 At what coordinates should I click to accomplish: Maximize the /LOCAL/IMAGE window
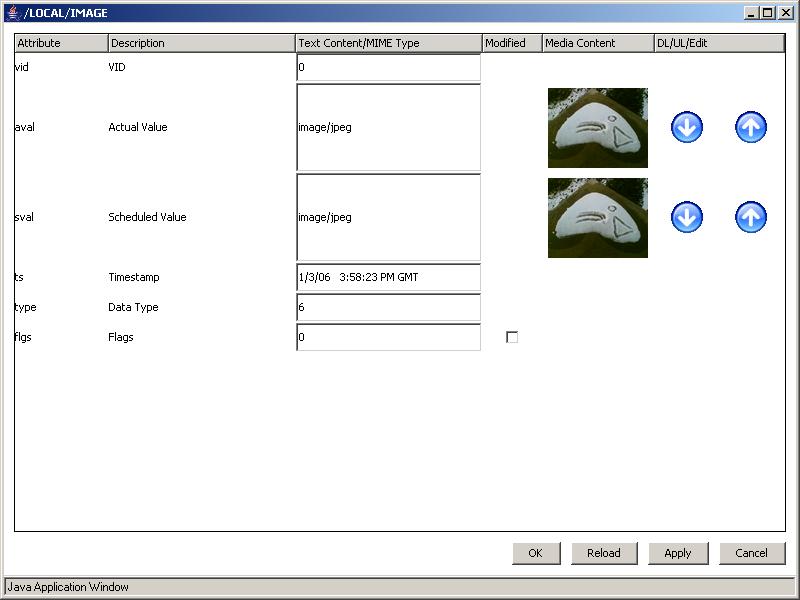tap(767, 13)
